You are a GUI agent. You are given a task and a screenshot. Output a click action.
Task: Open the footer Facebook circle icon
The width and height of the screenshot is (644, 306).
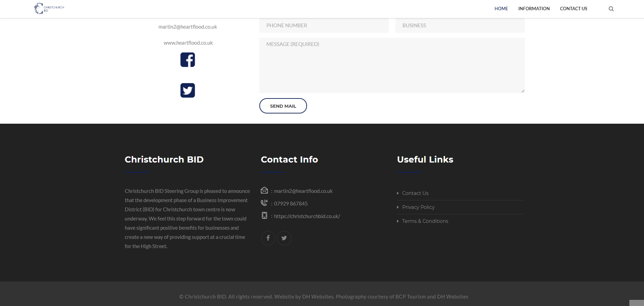268,238
